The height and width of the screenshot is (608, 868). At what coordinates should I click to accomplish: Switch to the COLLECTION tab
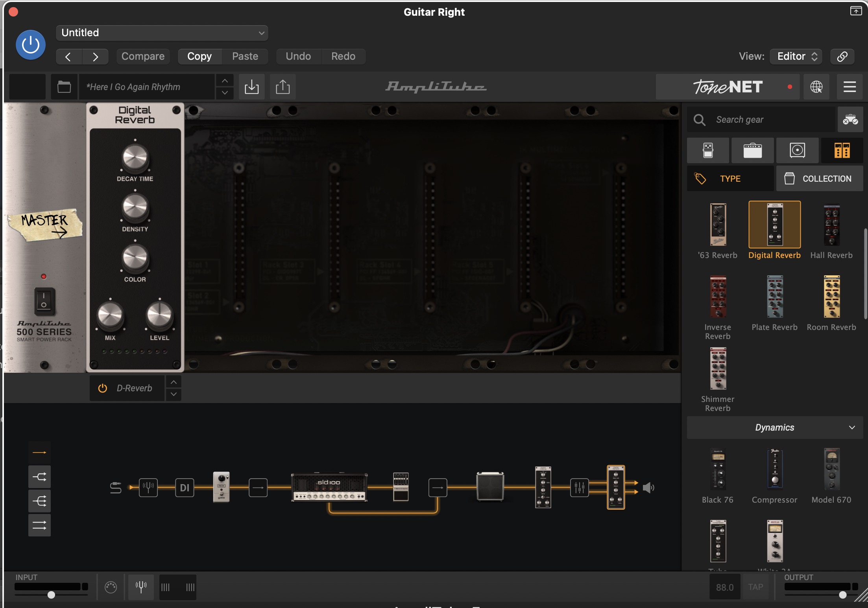(820, 179)
